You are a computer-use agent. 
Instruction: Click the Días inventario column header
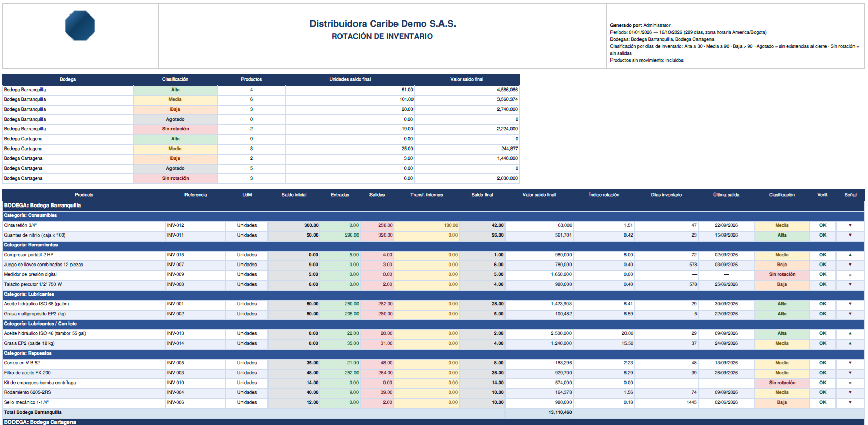(666, 195)
